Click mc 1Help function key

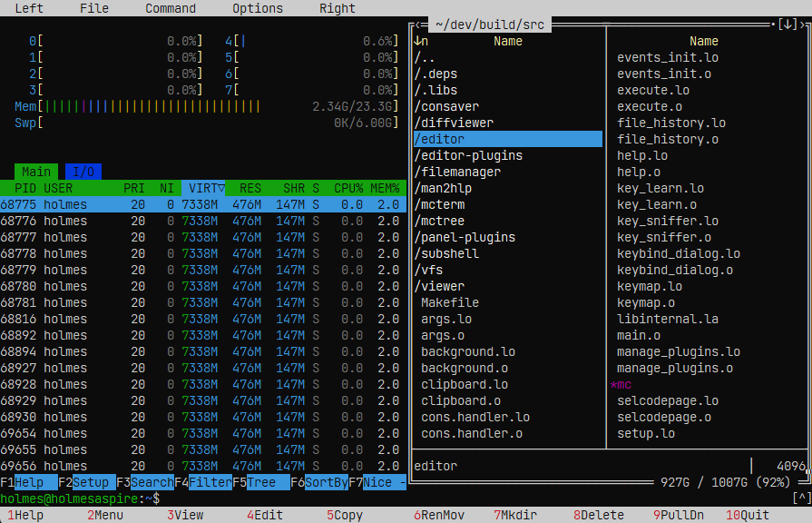(x=25, y=515)
